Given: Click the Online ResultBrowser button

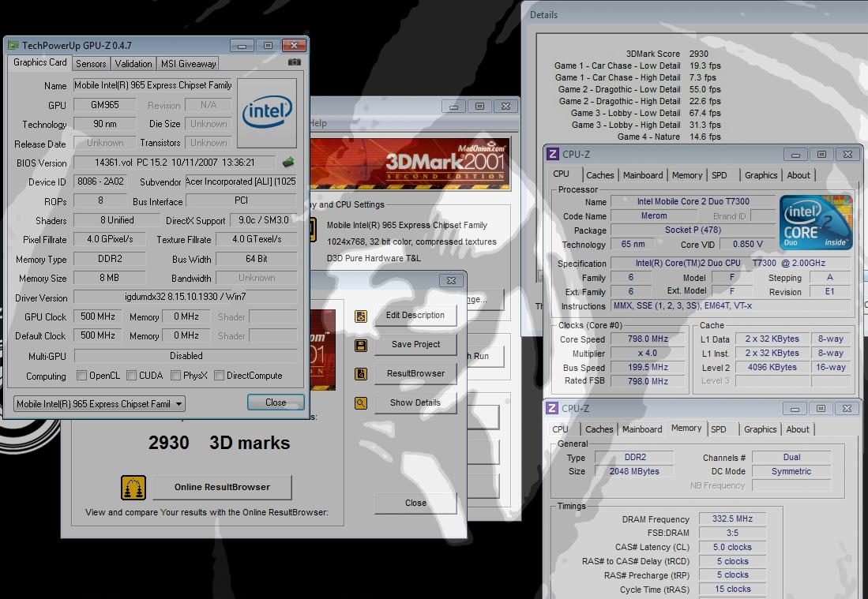Looking at the screenshot, I should [222, 487].
